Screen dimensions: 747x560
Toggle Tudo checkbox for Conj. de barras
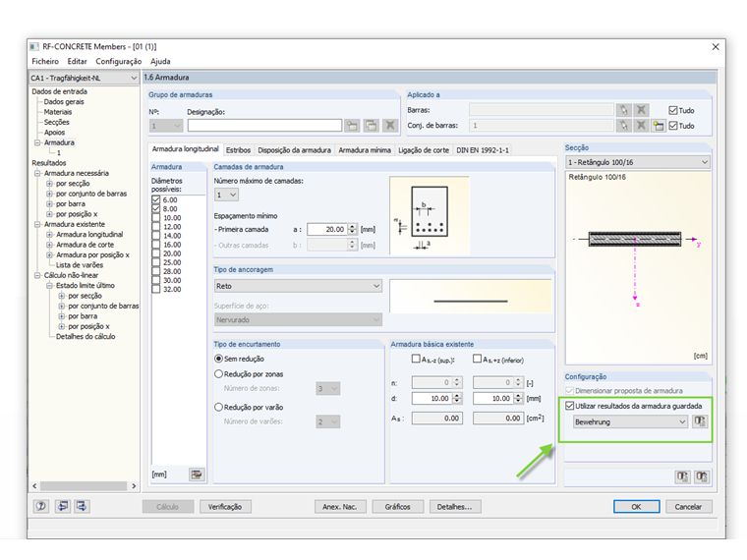[672, 126]
